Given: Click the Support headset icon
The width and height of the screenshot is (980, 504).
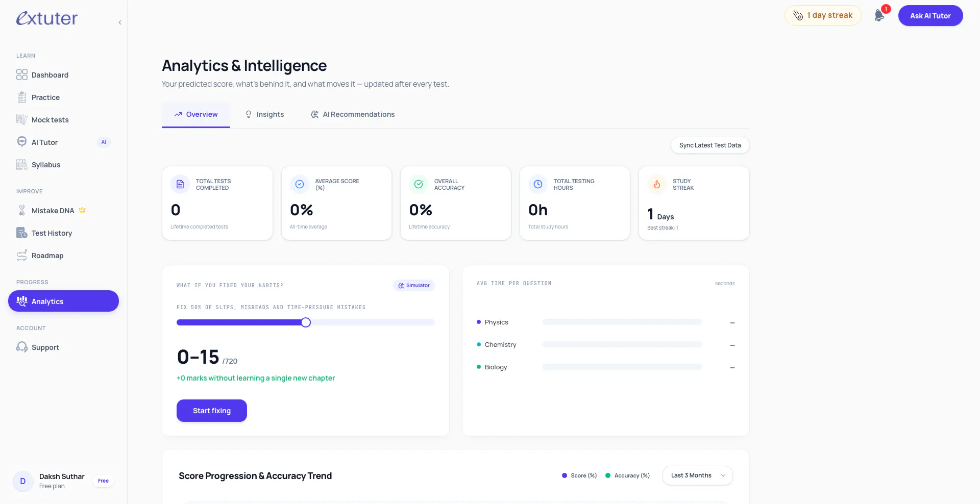Looking at the screenshot, I should [x=21, y=347].
